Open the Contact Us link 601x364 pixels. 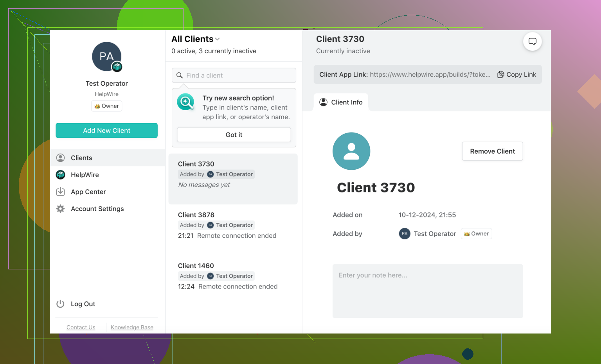[x=81, y=327]
